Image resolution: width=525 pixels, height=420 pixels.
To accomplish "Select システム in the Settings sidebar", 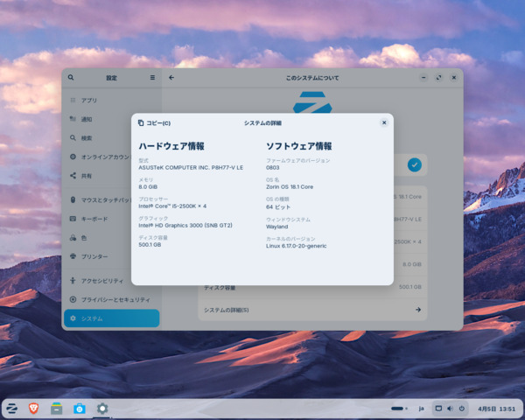I will point(111,318).
